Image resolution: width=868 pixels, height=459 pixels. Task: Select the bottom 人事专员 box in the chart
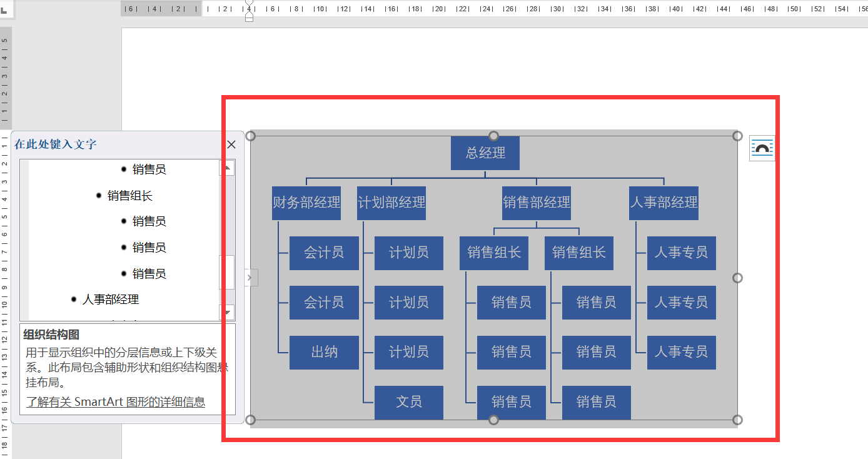tap(682, 353)
